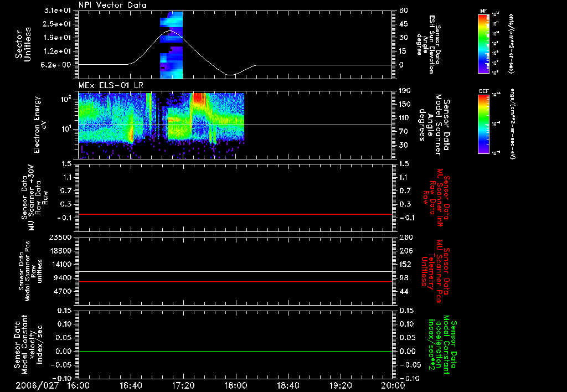Click the green 'Model Constant acceleration' axis title
The width and height of the screenshot is (567, 392).
(x=442, y=344)
